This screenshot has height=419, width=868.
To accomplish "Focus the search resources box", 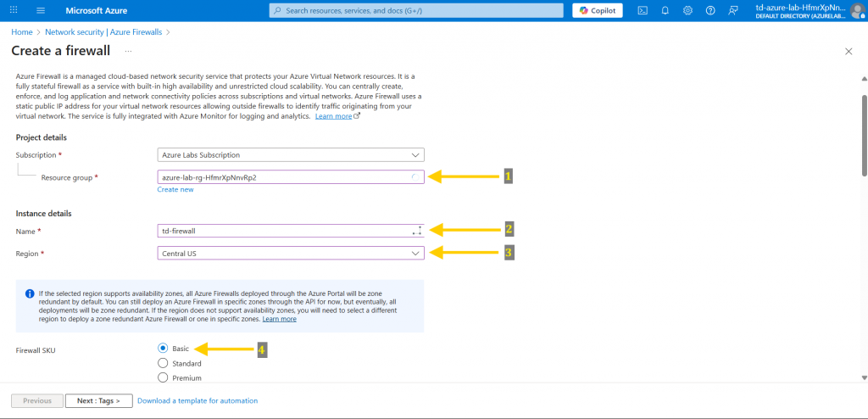I will tap(416, 10).
